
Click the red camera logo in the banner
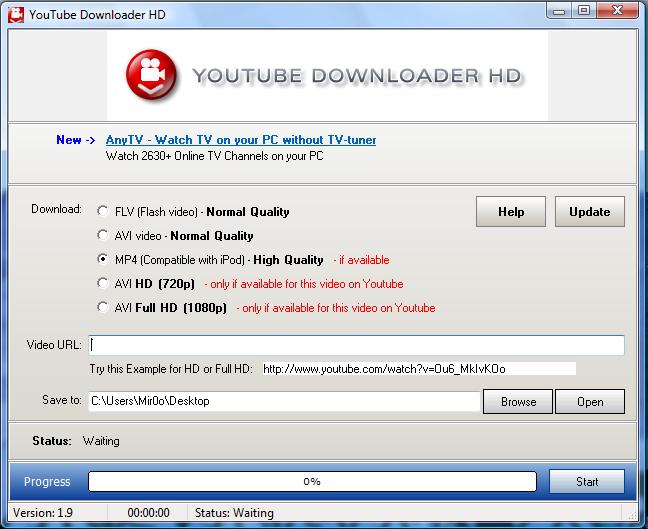152,75
